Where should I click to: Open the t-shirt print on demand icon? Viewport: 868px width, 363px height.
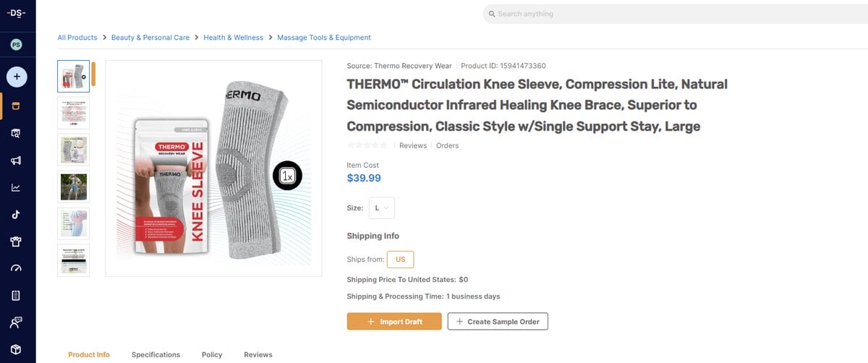(x=16, y=242)
